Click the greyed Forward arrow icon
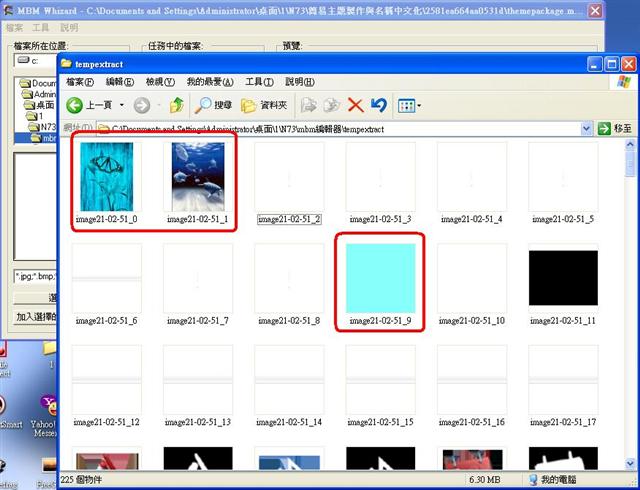 point(142,106)
